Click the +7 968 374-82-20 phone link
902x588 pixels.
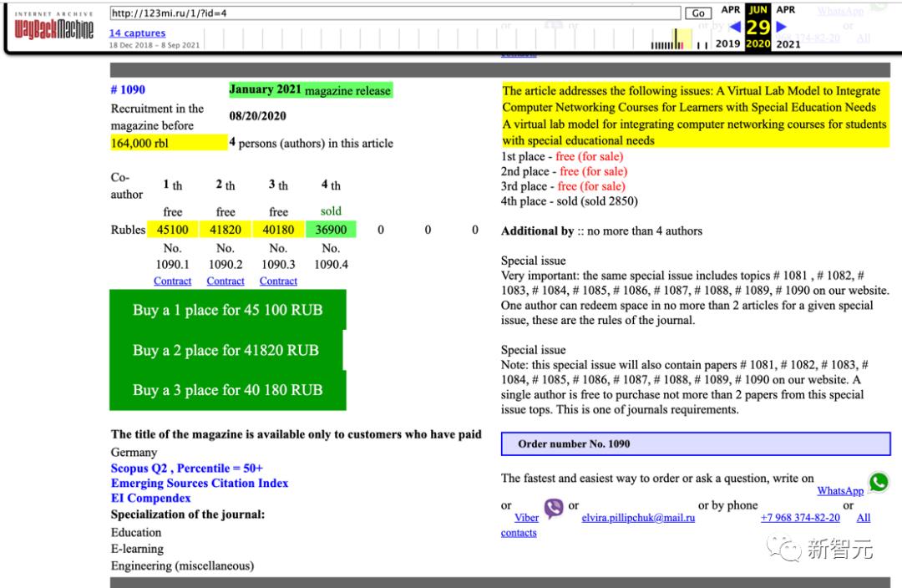click(800, 518)
